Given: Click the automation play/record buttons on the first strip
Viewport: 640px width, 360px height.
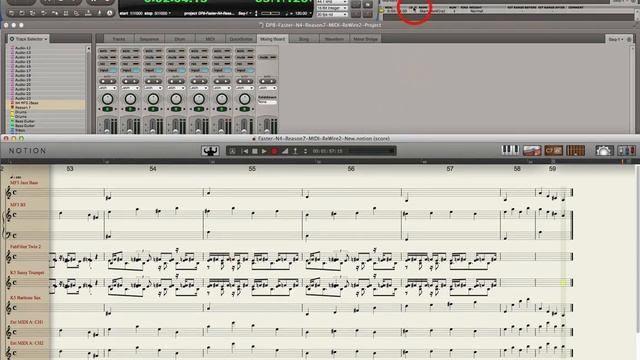Looking at the screenshot, I should point(107,81).
